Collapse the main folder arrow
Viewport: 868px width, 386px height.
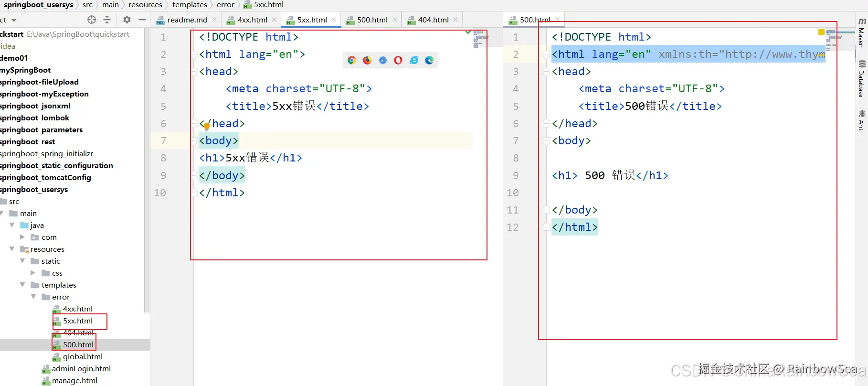[x=3, y=213]
